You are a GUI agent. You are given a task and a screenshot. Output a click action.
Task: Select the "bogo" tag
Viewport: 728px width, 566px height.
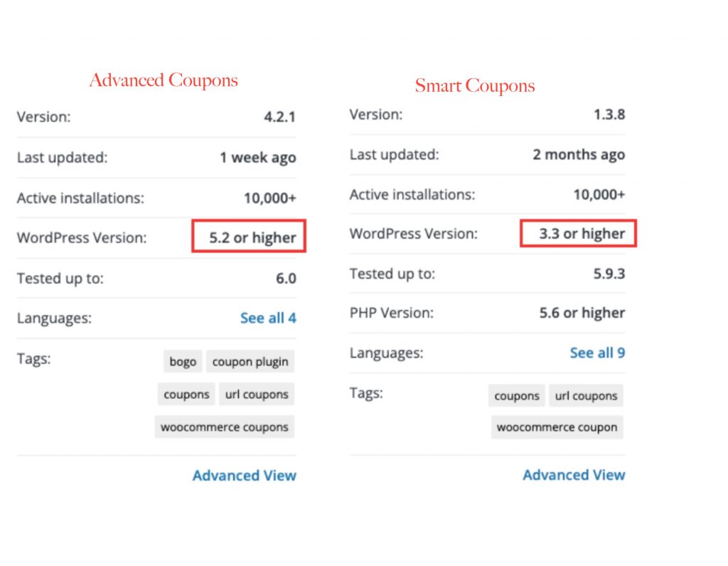coord(183,361)
